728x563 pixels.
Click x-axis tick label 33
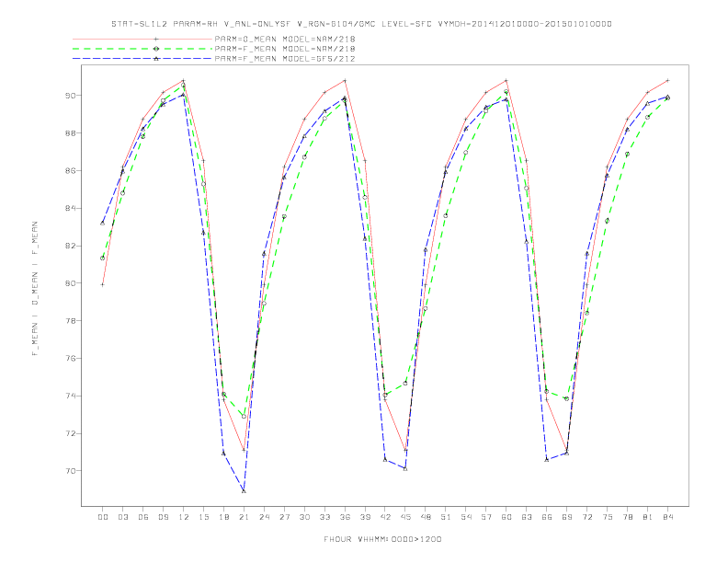pyautogui.click(x=324, y=517)
